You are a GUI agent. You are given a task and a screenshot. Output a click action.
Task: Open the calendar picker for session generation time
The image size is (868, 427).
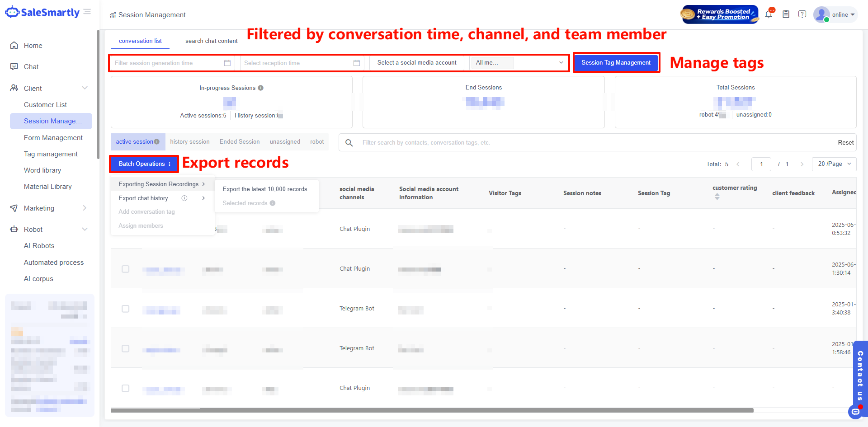(x=227, y=63)
